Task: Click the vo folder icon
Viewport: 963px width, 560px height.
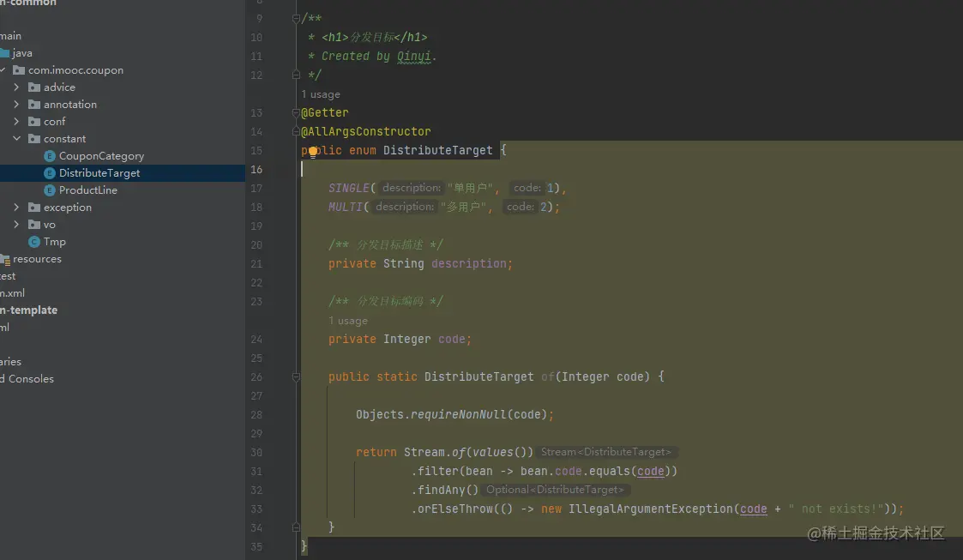Action: click(x=34, y=225)
